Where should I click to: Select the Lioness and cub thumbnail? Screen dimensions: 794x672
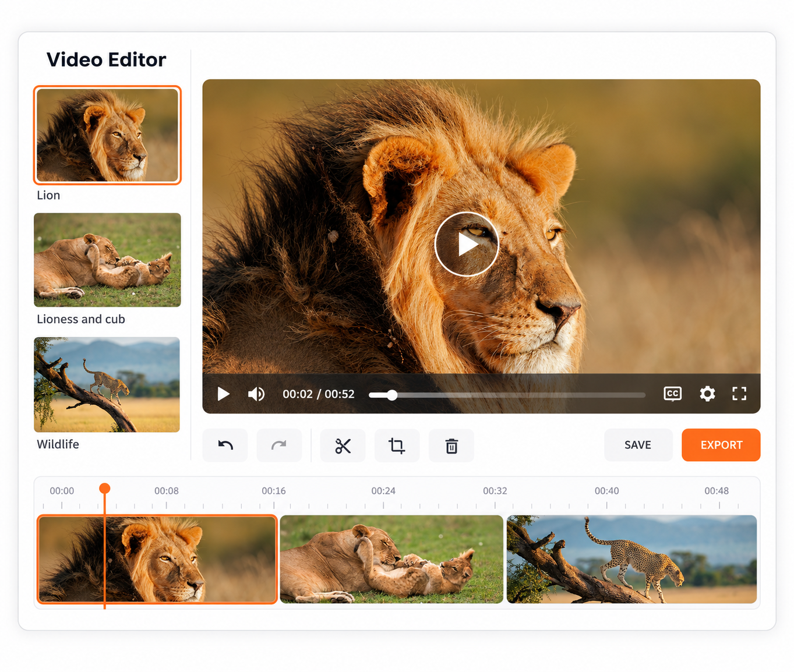107,260
